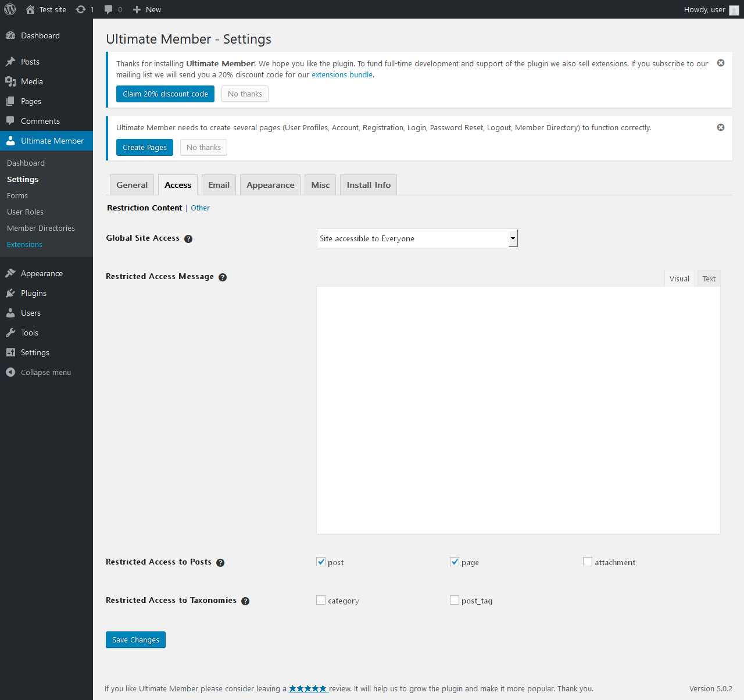Open the user avatar in admin bar
The width and height of the screenshot is (744, 700).
point(734,10)
